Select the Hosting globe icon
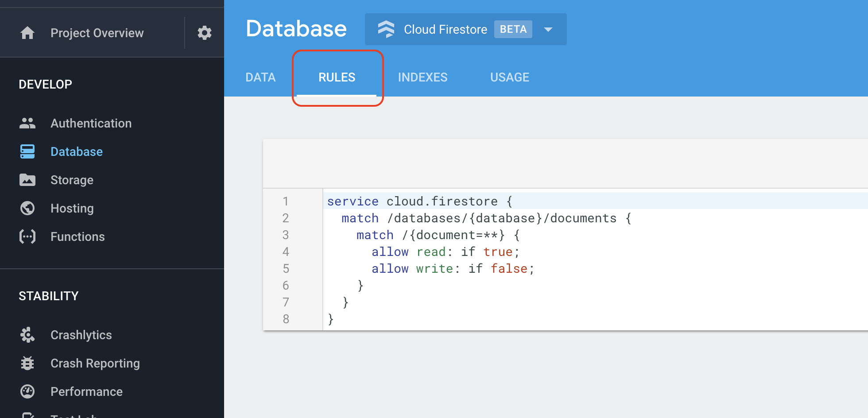Image resolution: width=868 pixels, height=418 pixels. [x=27, y=208]
